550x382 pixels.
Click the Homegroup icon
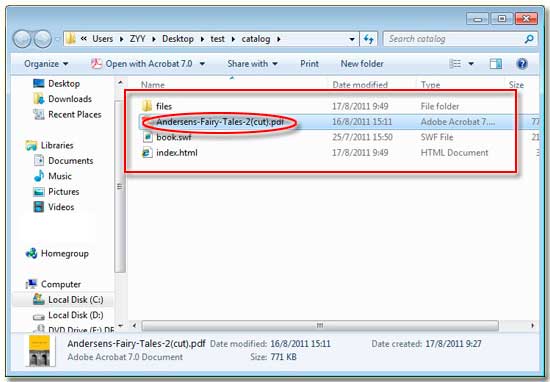pyautogui.click(x=31, y=253)
